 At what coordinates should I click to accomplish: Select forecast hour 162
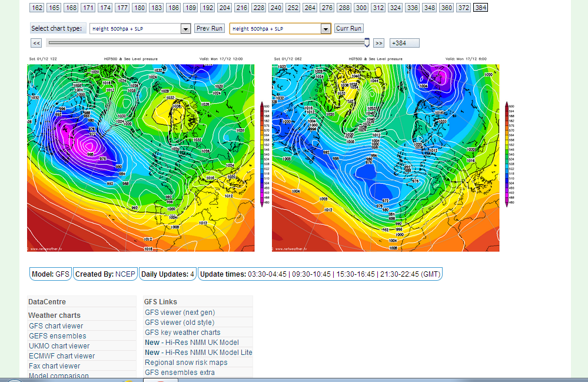(37, 8)
